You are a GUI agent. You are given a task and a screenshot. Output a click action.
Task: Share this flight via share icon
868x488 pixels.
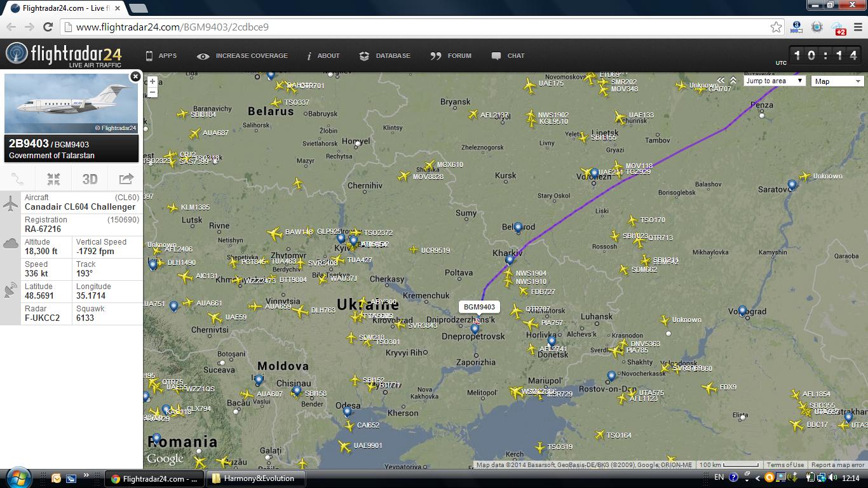coord(125,179)
